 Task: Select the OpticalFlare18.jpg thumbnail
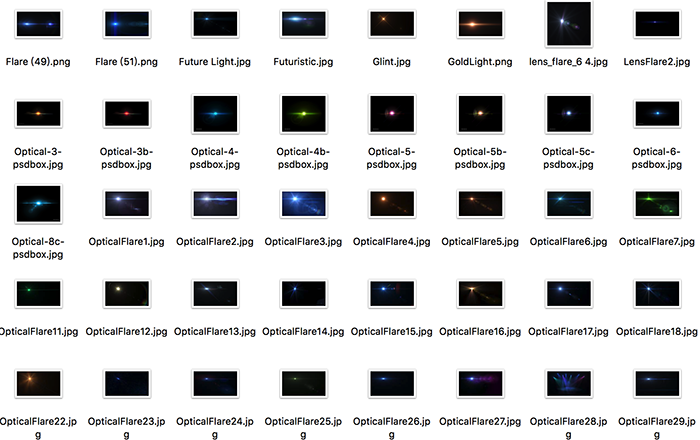657,293
